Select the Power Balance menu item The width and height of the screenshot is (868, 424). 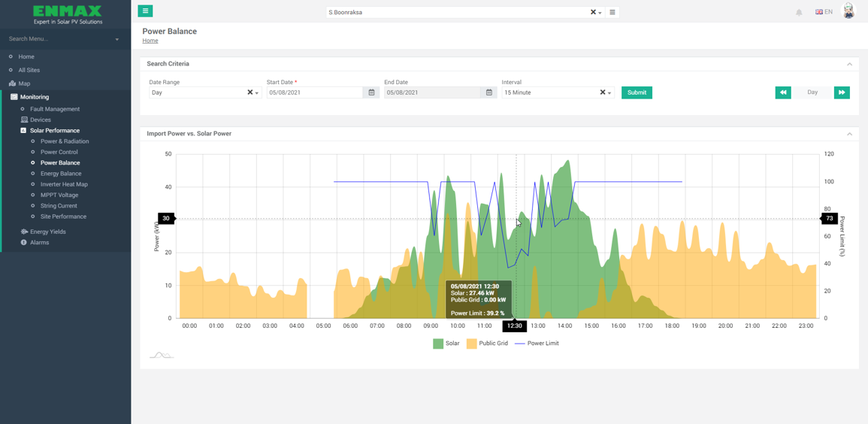[x=60, y=162]
